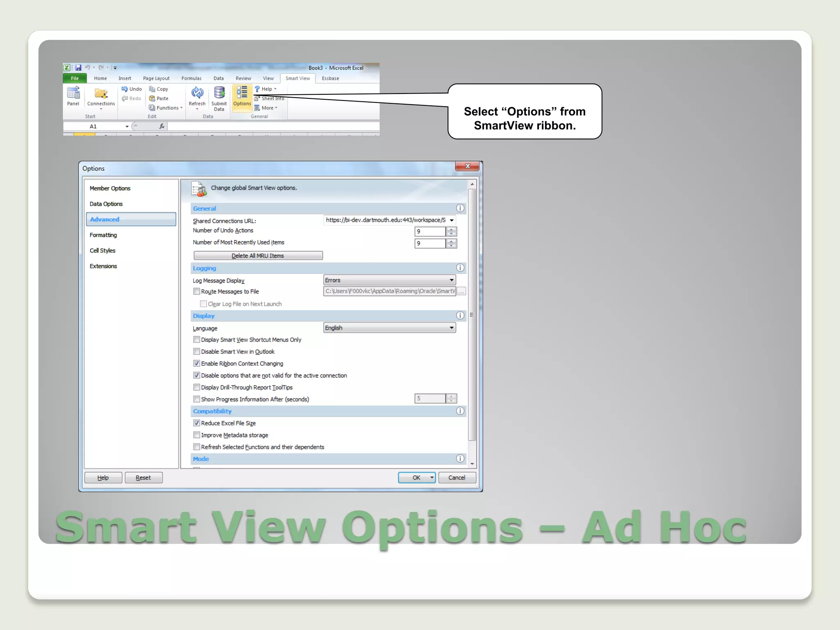Screen dimensions: 840x630
Task: Switch to the Formulas ribbon tab
Action: pos(192,78)
